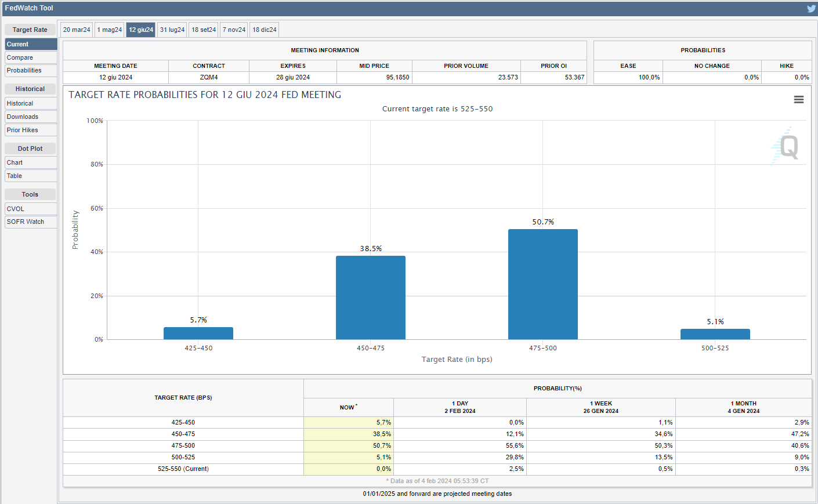Launch the CVOL tool
The height and width of the screenshot is (504, 818).
(x=31, y=209)
